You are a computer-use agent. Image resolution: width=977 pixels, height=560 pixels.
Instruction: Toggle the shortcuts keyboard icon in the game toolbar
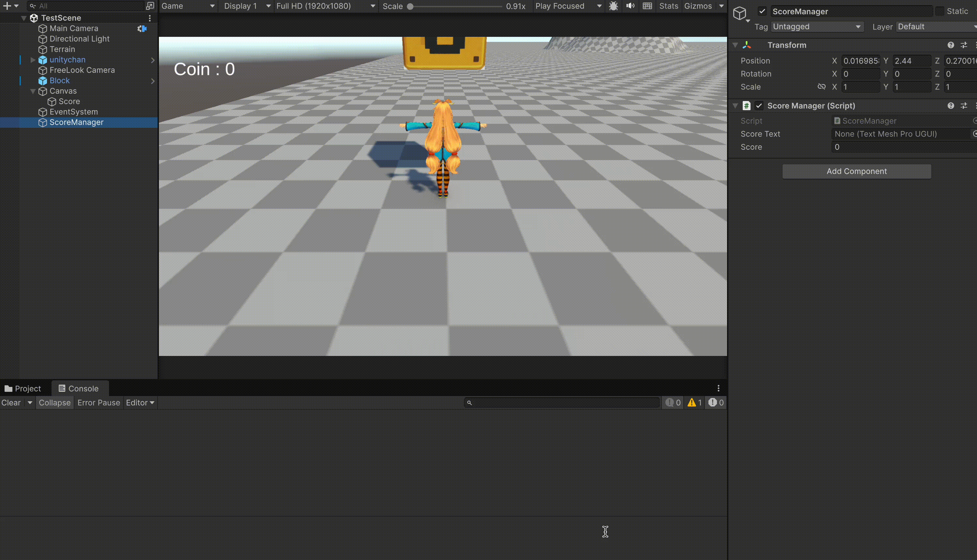(x=647, y=6)
